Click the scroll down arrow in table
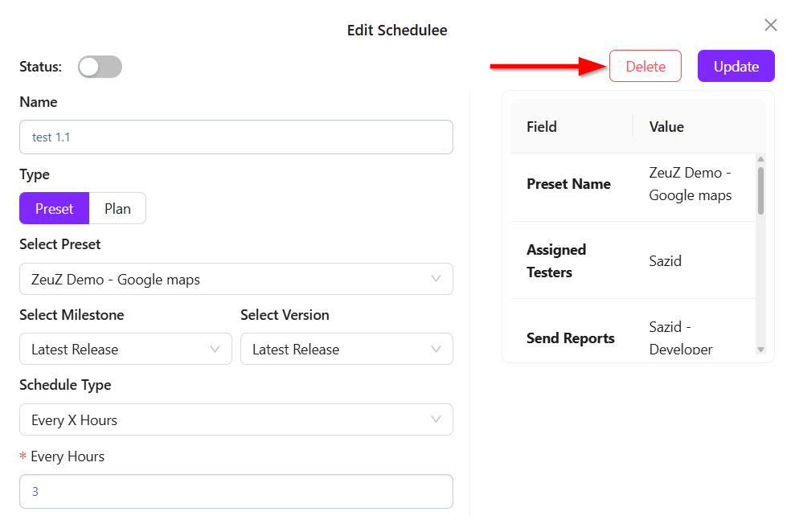The height and width of the screenshot is (532, 795). point(760,349)
